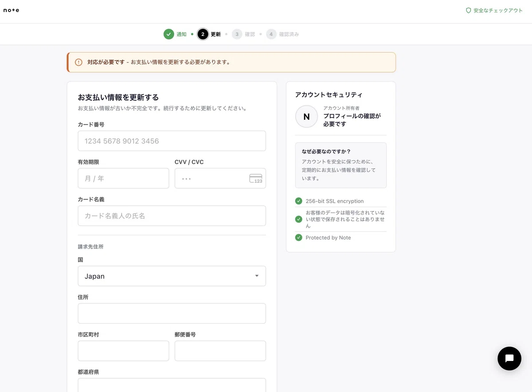The width and height of the screenshot is (532, 392).
Task: Focus the 有効期限 月 / 年 field
Action: click(123, 178)
